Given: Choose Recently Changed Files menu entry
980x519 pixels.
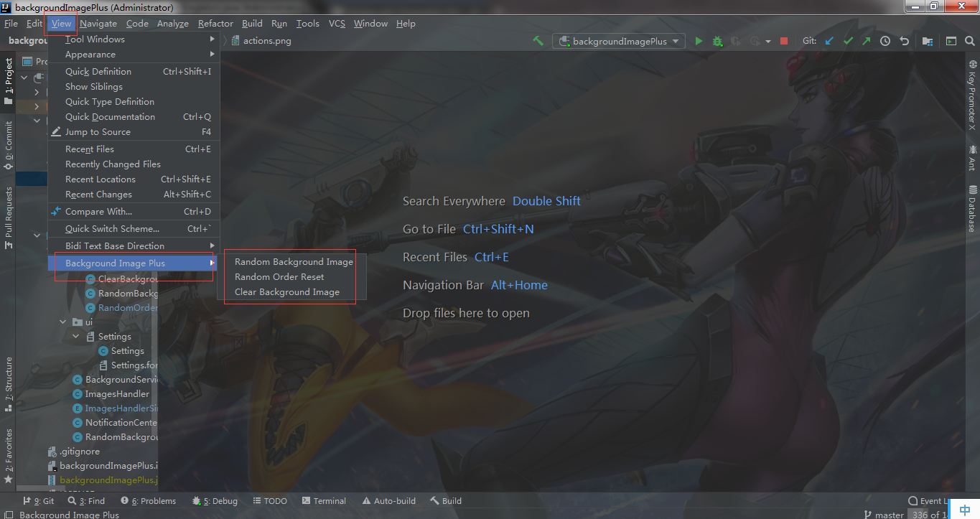Looking at the screenshot, I should click(x=134, y=164).
